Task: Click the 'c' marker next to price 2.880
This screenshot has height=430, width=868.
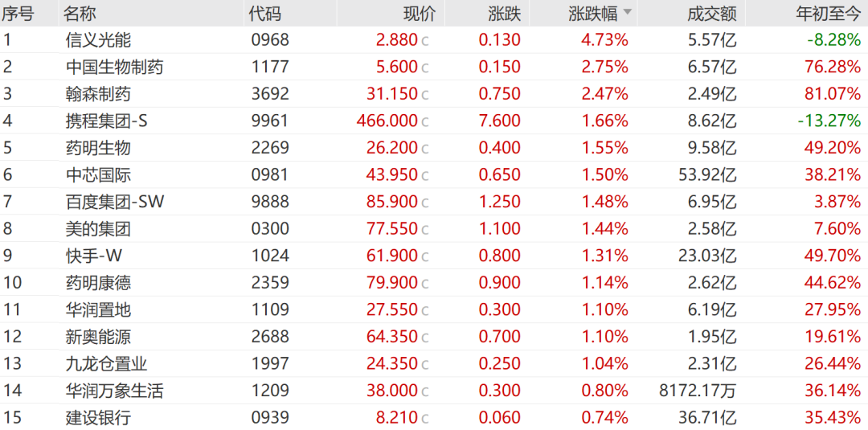Action: [x=425, y=40]
